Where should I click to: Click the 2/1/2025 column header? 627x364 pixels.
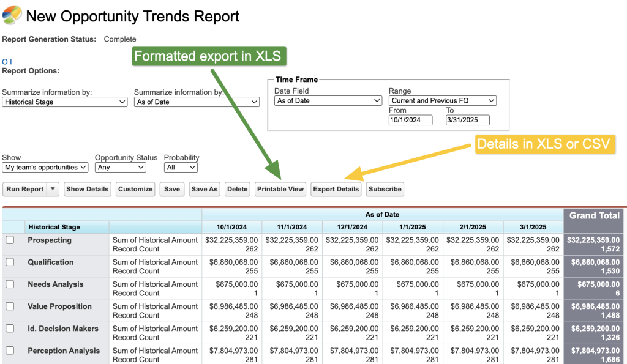(473, 227)
